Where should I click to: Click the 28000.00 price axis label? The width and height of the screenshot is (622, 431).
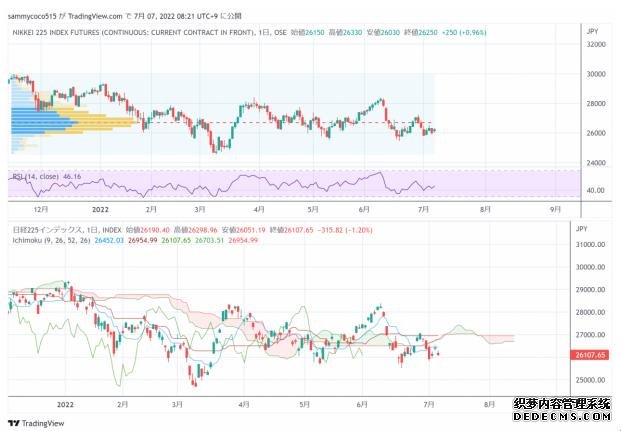590,312
